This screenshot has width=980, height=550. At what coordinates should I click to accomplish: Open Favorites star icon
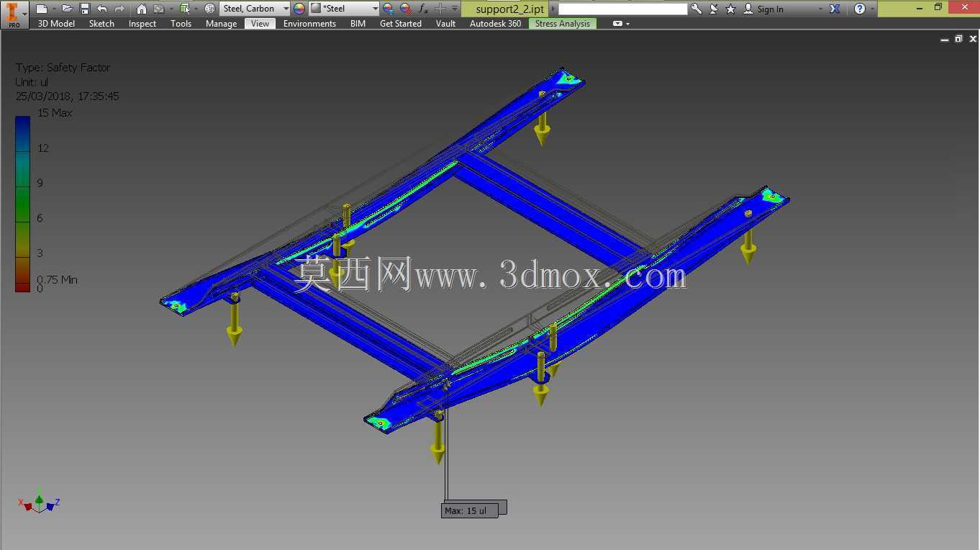point(731,9)
